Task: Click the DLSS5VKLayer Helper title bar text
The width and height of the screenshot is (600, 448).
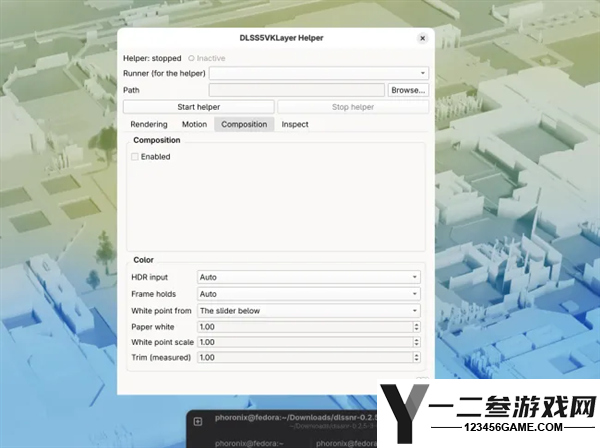Action: [281, 38]
